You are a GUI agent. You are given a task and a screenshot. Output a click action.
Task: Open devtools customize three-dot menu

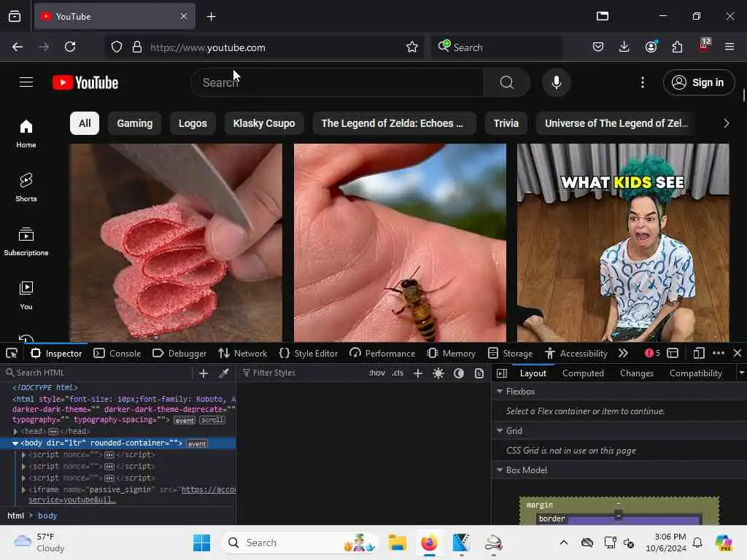click(719, 354)
